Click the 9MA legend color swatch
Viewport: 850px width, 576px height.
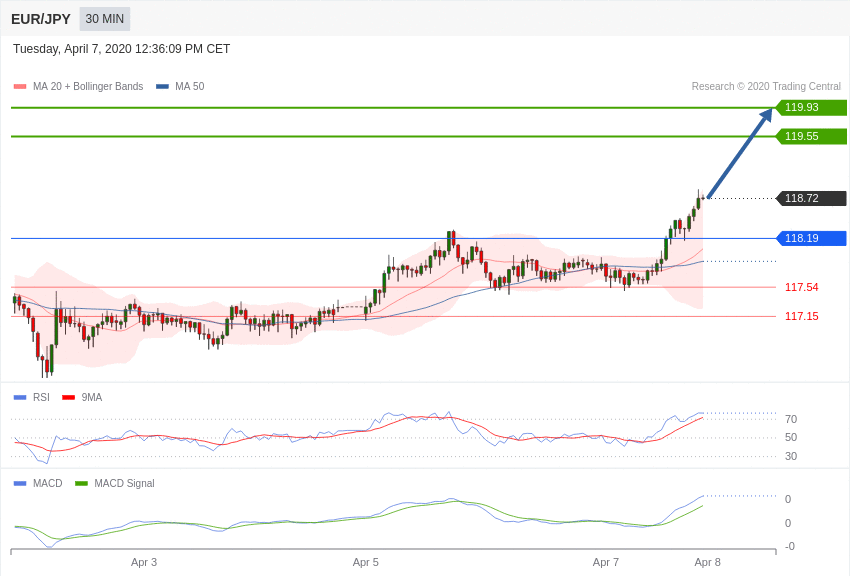point(68,397)
